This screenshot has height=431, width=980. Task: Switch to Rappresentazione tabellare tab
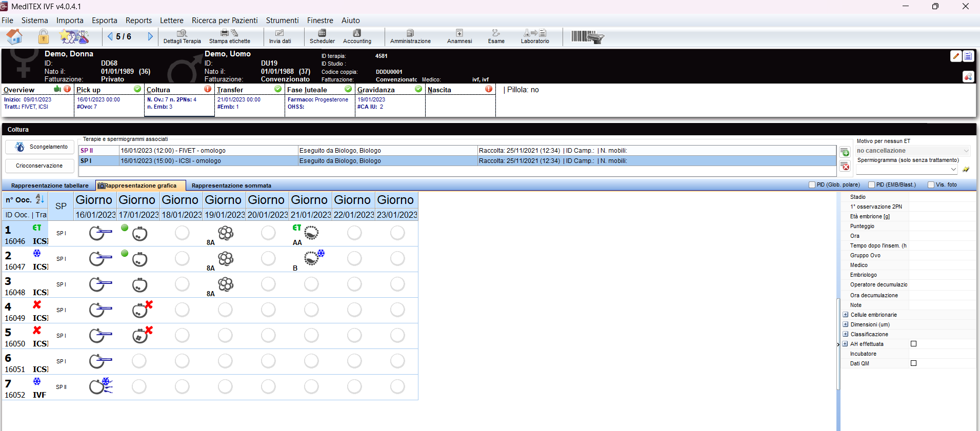coord(50,186)
